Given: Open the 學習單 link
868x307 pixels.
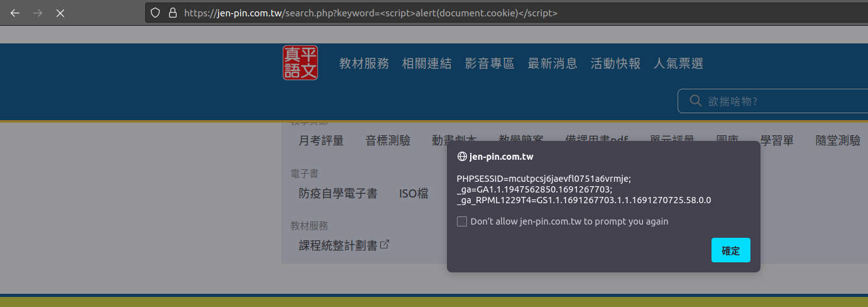Looking at the screenshot, I should [x=777, y=141].
